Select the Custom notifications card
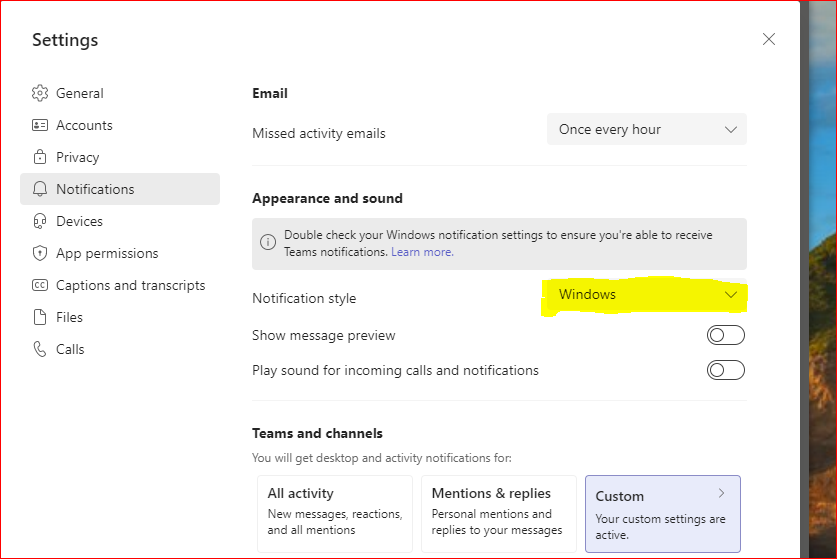 point(662,514)
